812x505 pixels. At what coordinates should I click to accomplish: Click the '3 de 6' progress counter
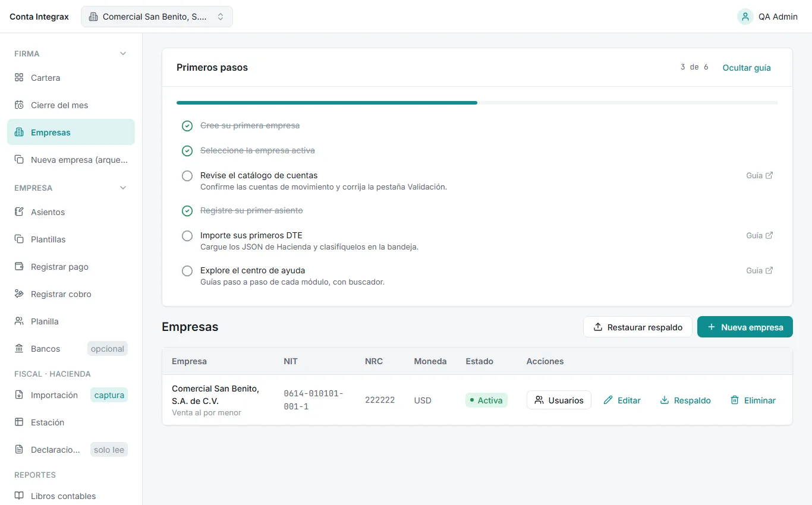coord(694,67)
